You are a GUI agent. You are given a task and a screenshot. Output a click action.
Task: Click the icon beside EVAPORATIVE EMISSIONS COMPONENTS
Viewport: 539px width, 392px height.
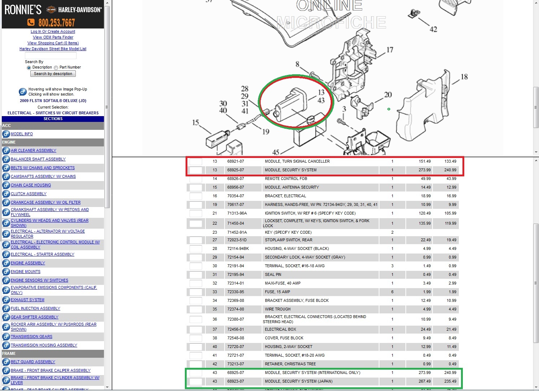(6, 290)
